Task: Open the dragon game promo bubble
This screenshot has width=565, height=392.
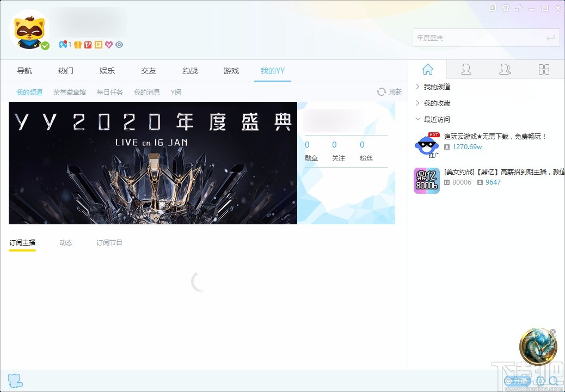Action: [x=538, y=347]
